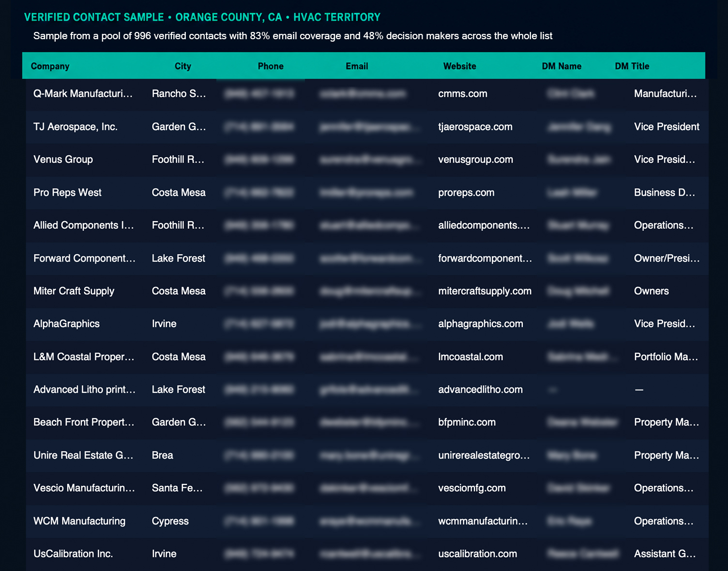The width and height of the screenshot is (728, 571).
Task: Click the AlphaGraphics company name
Action: (x=66, y=324)
